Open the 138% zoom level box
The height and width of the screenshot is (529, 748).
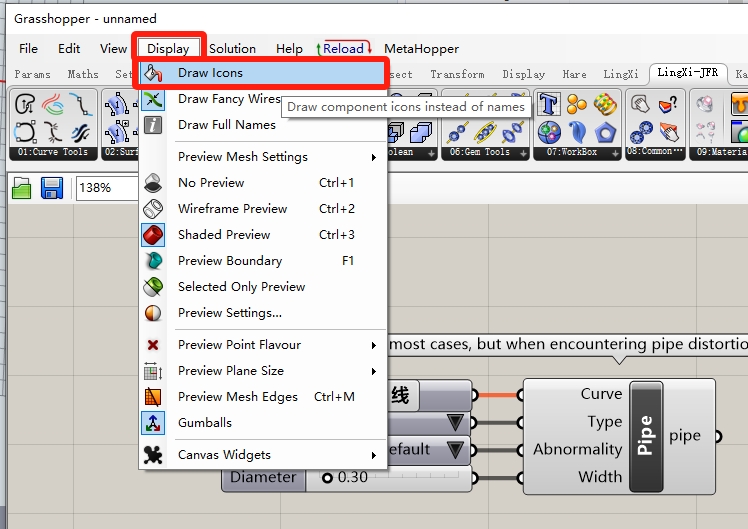coord(107,188)
